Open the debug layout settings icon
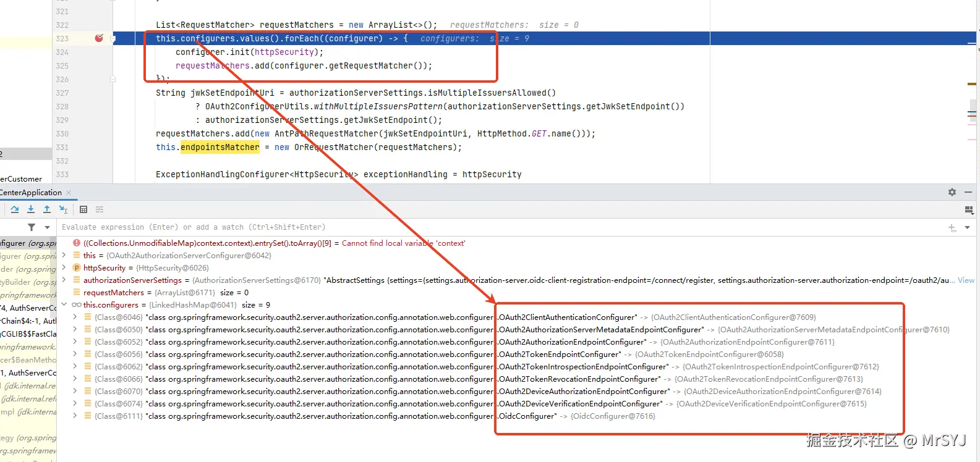The height and width of the screenshot is (462, 980). [x=969, y=210]
